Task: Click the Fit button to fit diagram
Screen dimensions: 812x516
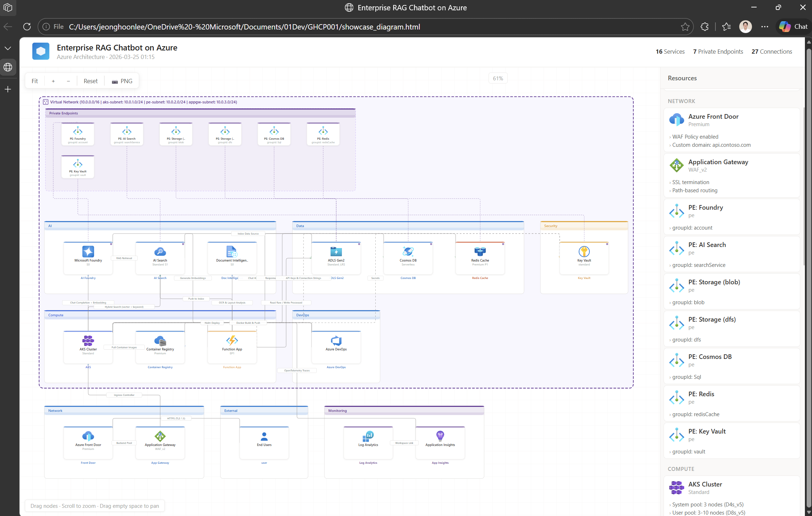Action: click(35, 81)
